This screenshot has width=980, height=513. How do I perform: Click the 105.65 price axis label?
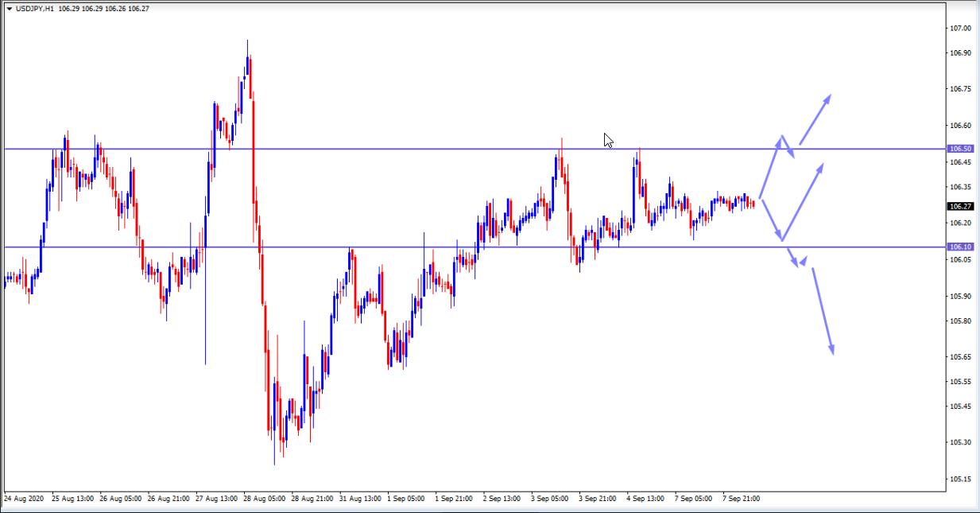(x=960, y=357)
